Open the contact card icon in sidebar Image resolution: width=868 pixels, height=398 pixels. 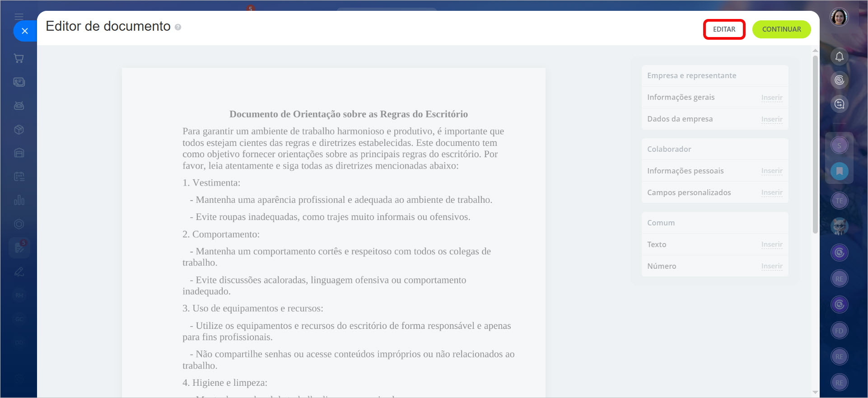click(19, 82)
